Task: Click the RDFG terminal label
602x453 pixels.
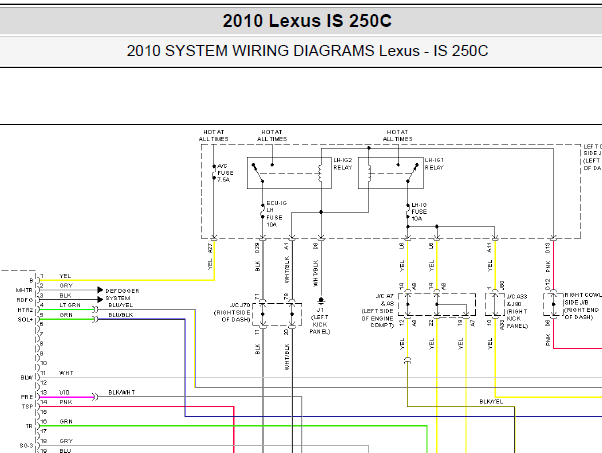Action: pyautogui.click(x=25, y=300)
